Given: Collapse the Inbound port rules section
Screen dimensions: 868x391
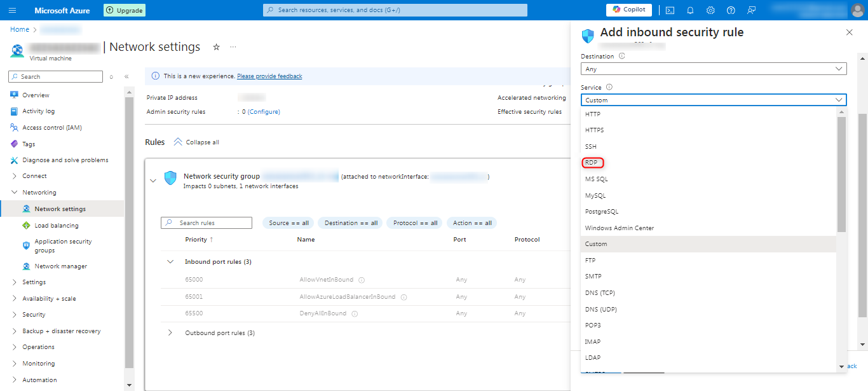Looking at the screenshot, I should point(170,262).
